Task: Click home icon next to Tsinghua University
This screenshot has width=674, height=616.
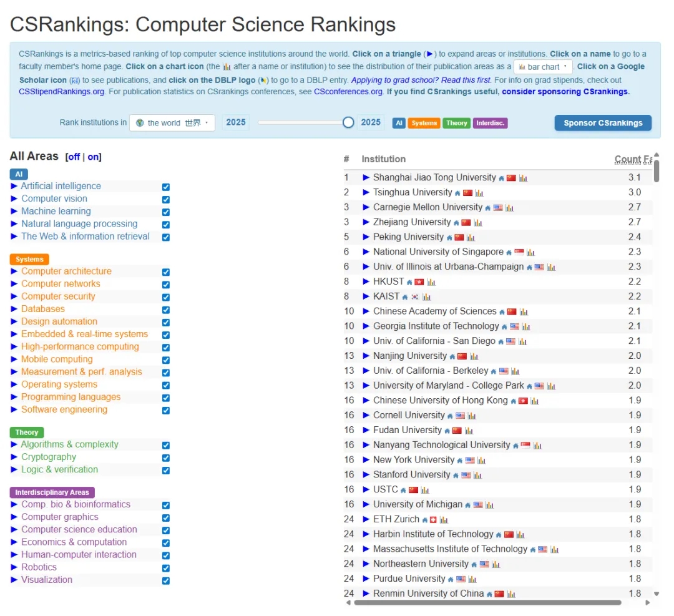Action: click(457, 193)
